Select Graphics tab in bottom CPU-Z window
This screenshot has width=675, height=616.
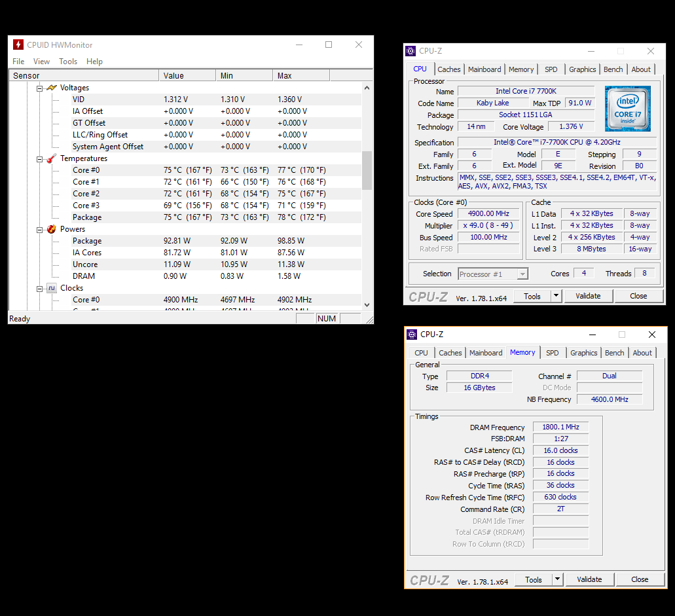click(584, 353)
